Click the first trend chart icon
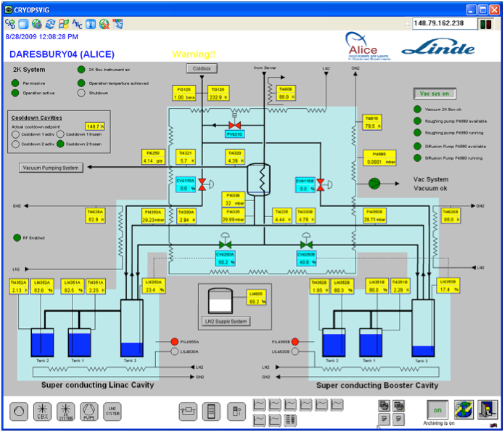The width and height of the screenshot is (504, 432). tap(259, 405)
